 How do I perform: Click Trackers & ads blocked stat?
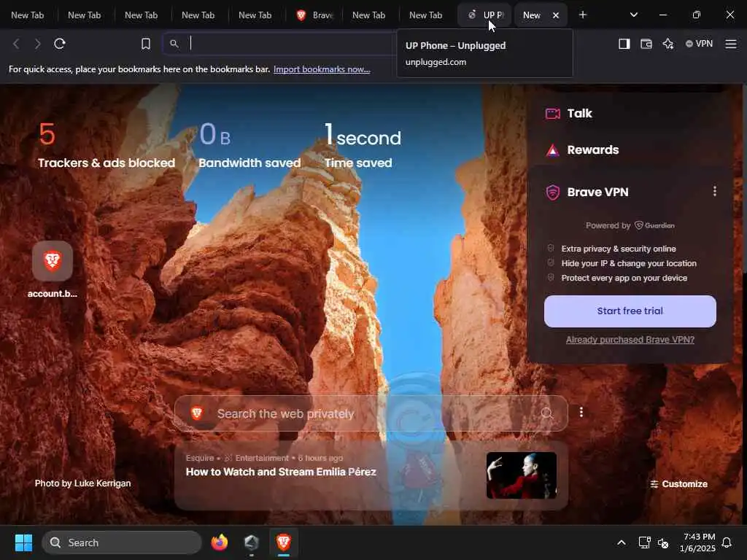[x=107, y=145]
